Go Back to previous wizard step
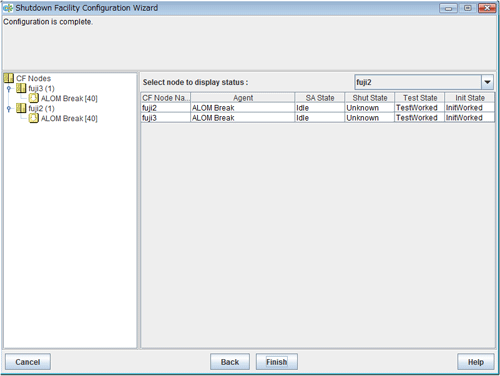Image resolution: width=500 pixels, height=376 pixels. (x=230, y=362)
